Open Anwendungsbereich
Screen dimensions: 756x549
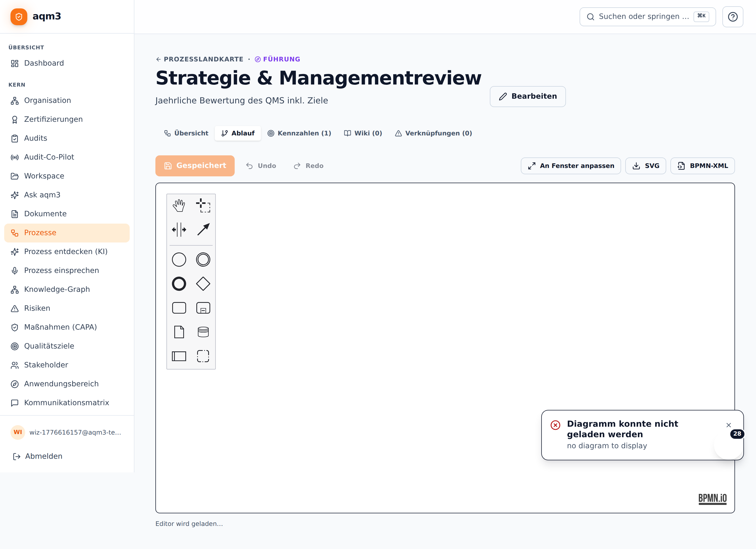tap(67, 384)
